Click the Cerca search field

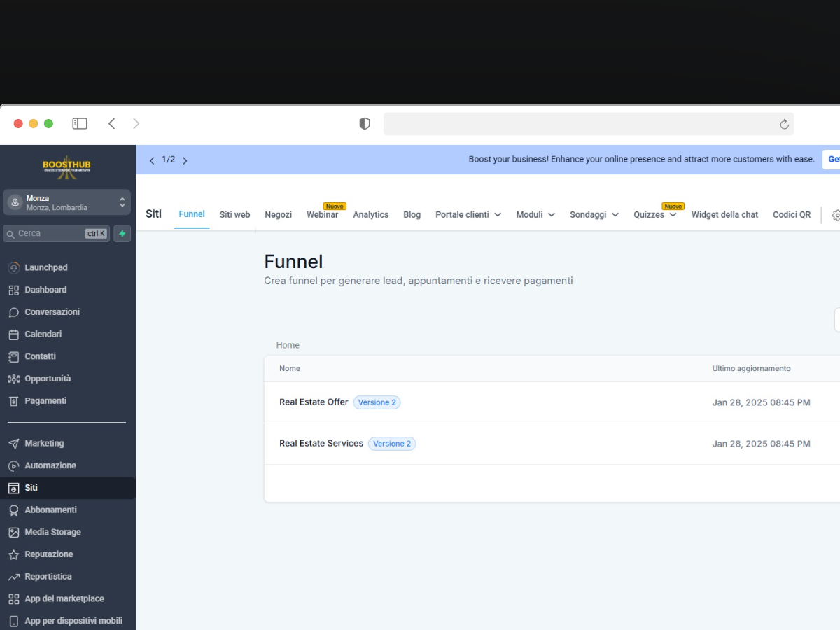[49, 234]
